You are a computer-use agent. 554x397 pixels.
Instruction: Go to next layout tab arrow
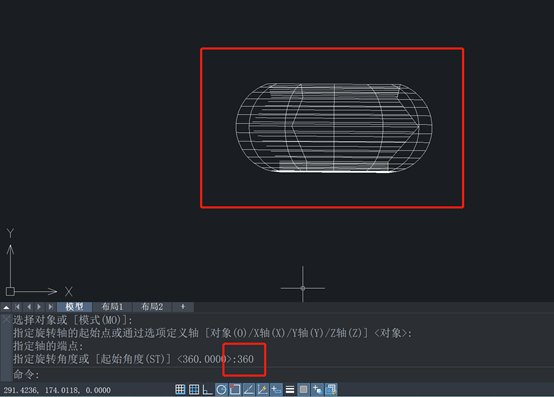39,307
